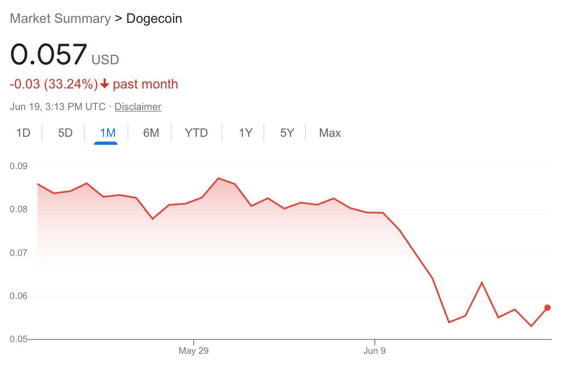Open the YTD chart view

click(x=196, y=133)
